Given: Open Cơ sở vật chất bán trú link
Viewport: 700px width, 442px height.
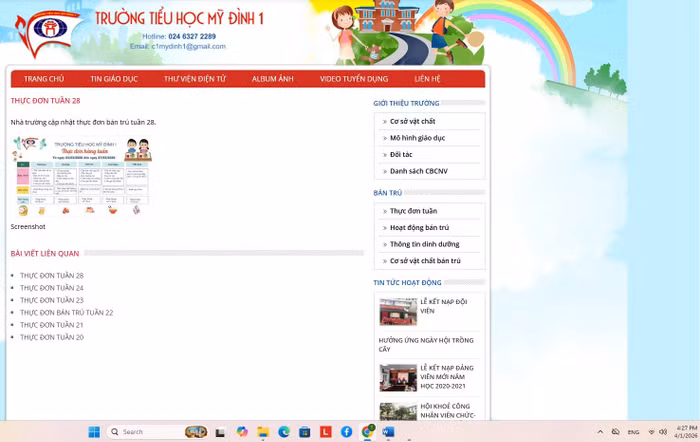Looking at the screenshot, I should [x=425, y=261].
